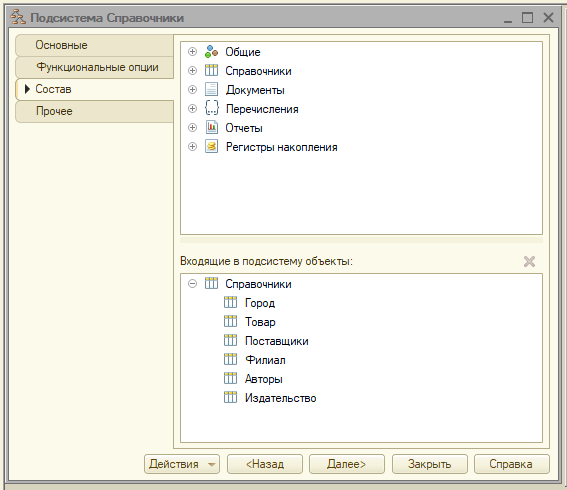The height and width of the screenshot is (490, 567).
Task: Collapse the Справочники node in lower list
Action: [x=192, y=284]
